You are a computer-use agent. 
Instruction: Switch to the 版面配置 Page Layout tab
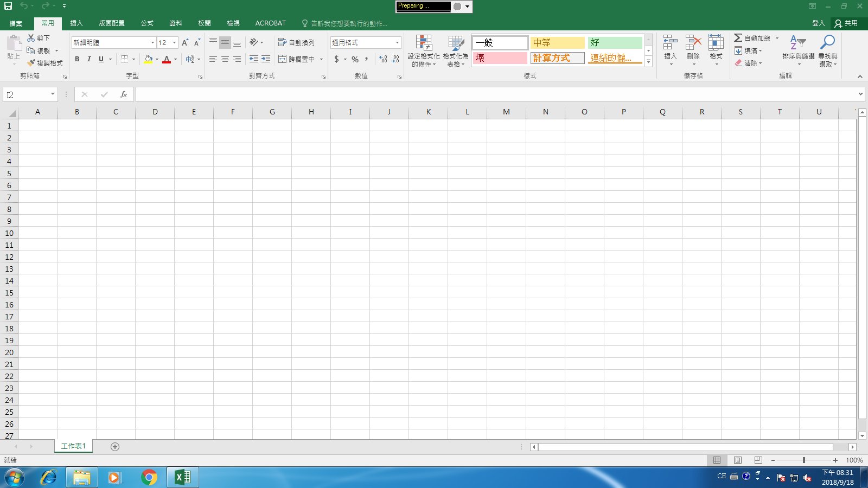coord(112,23)
